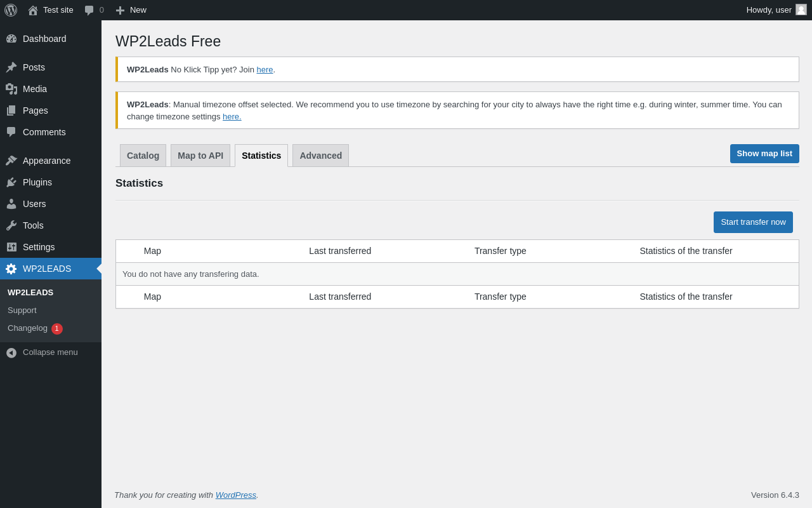Open the Howdy, user account menu
812x508 pixels.
click(769, 10)
